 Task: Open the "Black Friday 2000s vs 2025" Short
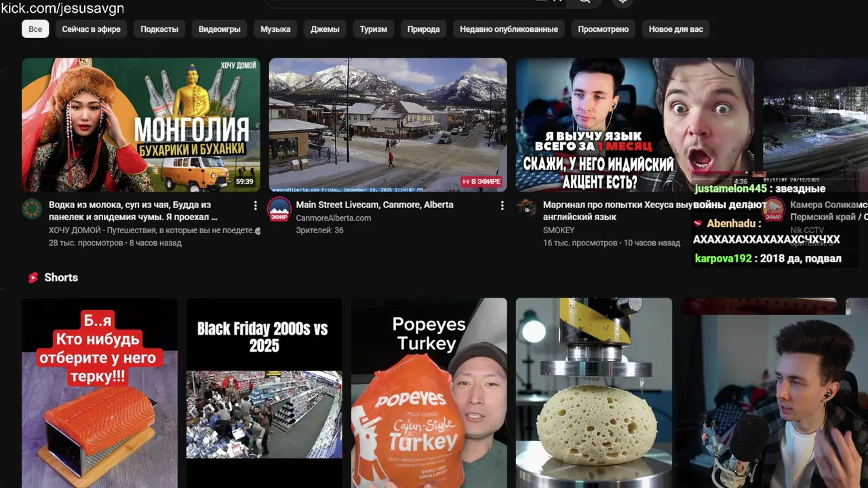click(x=264, y=393)
